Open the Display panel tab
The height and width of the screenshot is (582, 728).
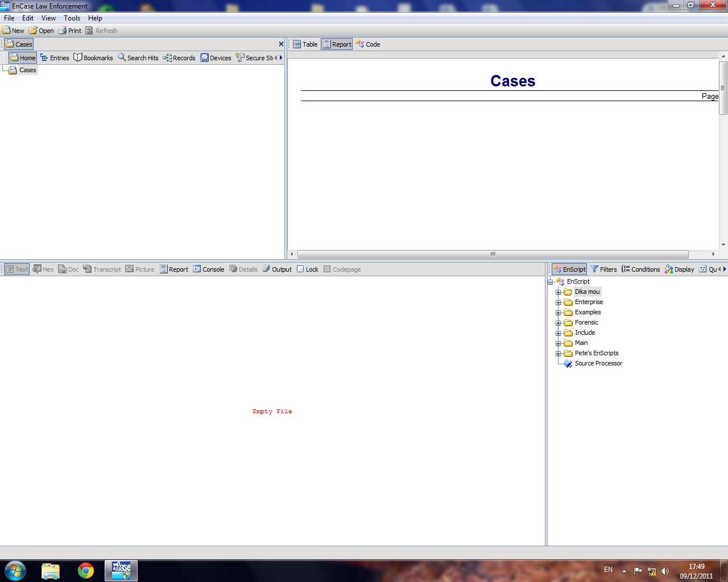click(679, 269)
